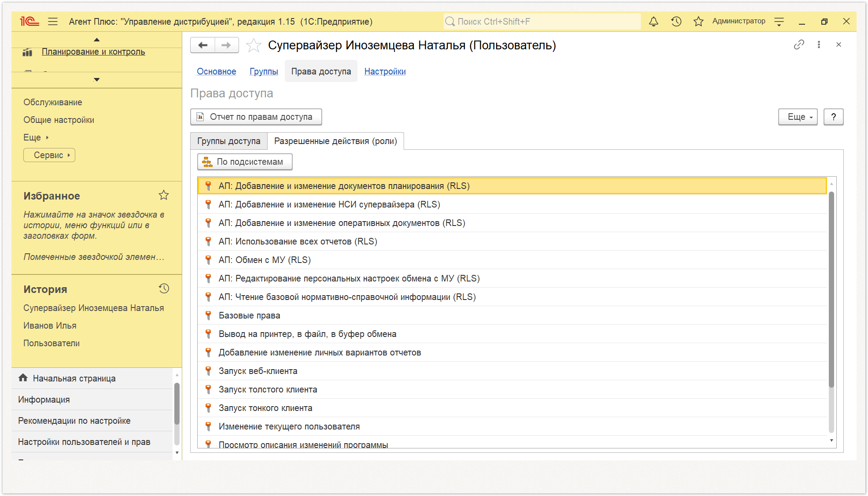The height and width of the screenshot is (496, 868).
Task: Select highlighted role документов планирования (RLS)
Action: (512, 186)
